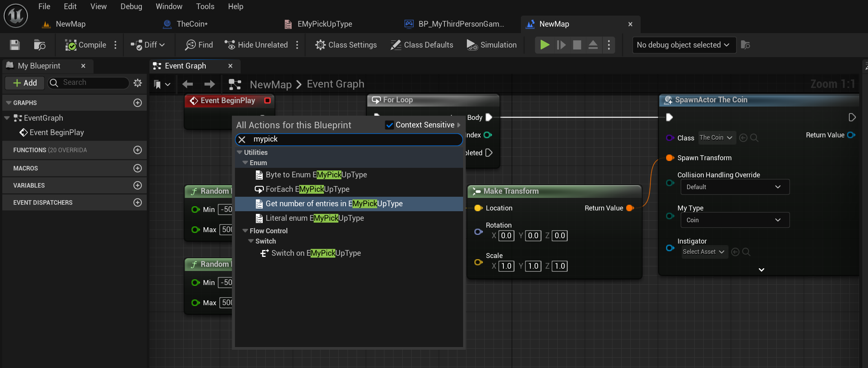
Task: Open the Window menu
Action: click(x=169, y=6)
